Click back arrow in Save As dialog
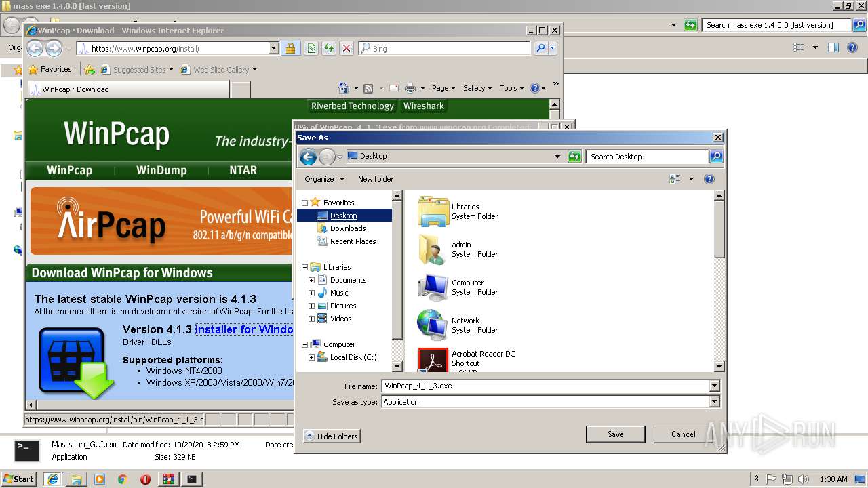 point(308,157)
